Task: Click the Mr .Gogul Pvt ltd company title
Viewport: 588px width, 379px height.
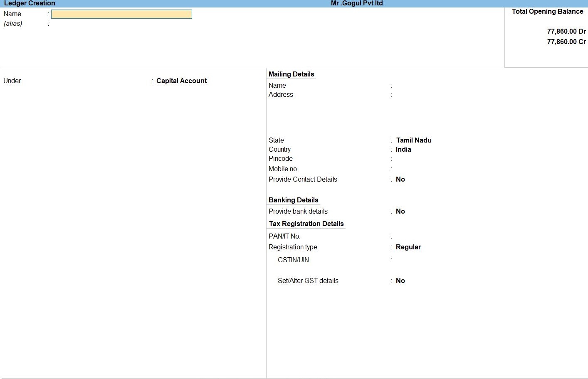Action: [x=356, y=3]
